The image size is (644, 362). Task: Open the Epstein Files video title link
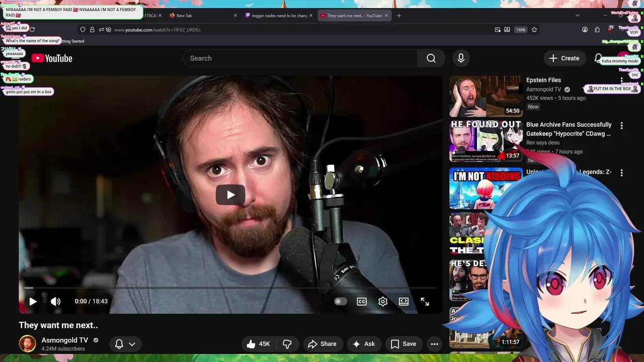543,80
